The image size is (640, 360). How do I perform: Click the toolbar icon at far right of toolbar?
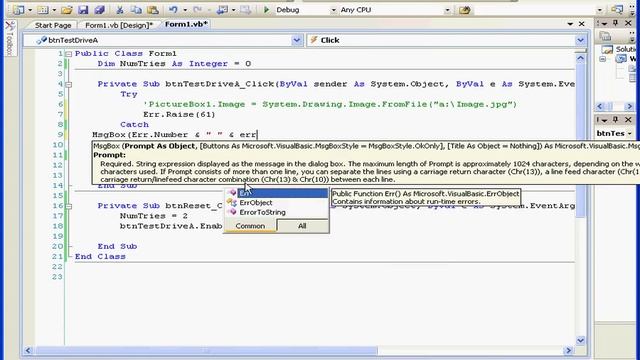tap(617, 9)
